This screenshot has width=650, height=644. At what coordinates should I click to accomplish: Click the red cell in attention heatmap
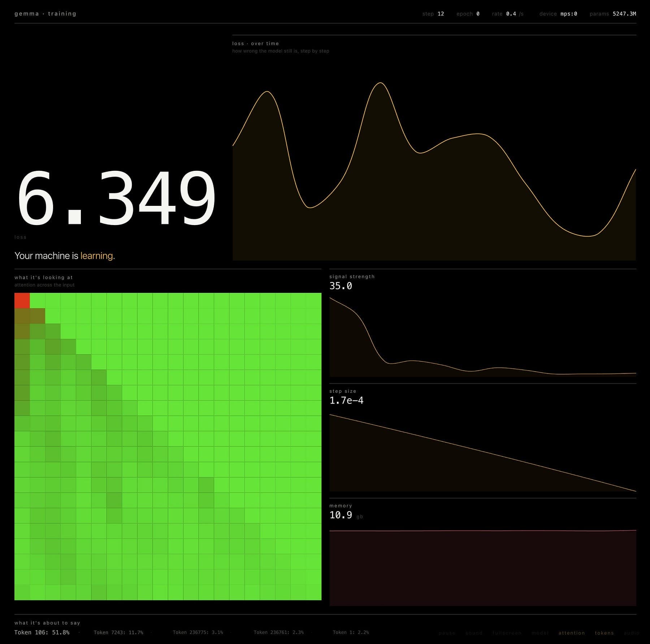click(22, 301)
